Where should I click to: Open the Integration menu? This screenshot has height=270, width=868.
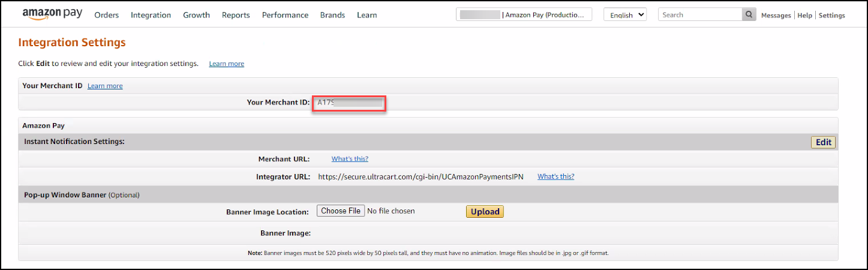151,15
